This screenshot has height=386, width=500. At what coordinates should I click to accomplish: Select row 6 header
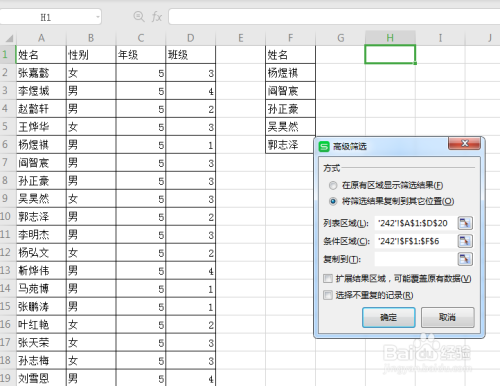8,144
